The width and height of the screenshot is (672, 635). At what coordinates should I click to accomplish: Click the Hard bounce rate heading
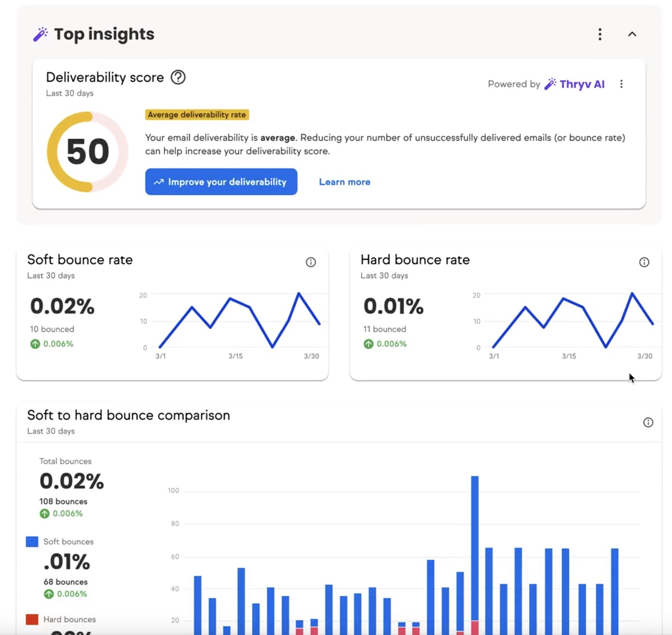pos(415,260)
